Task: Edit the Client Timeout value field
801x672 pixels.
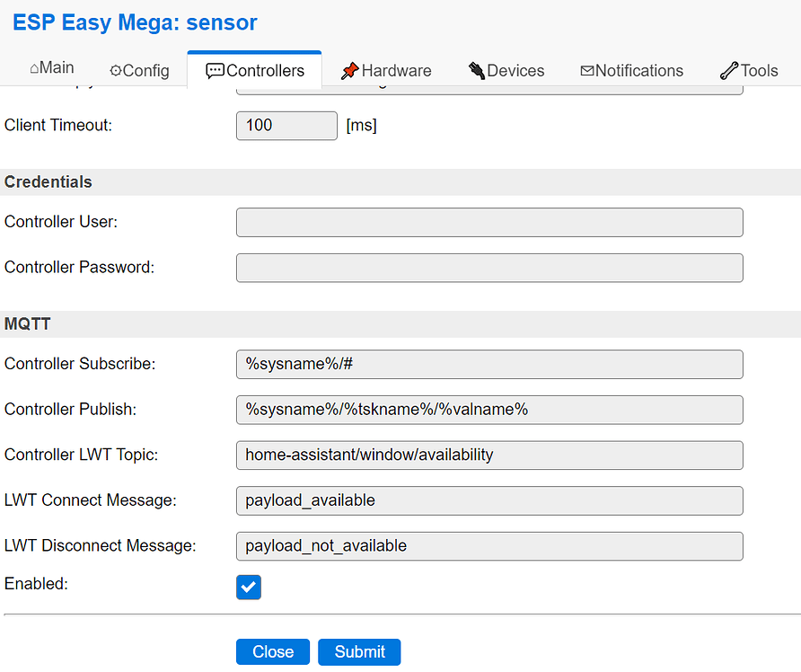Action: [286, 125]
